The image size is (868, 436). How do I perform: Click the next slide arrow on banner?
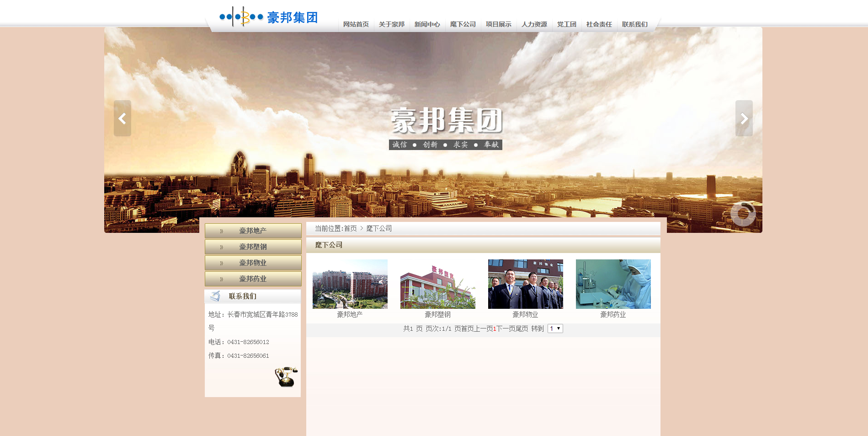pyautogui.click(x=744, y=118)
